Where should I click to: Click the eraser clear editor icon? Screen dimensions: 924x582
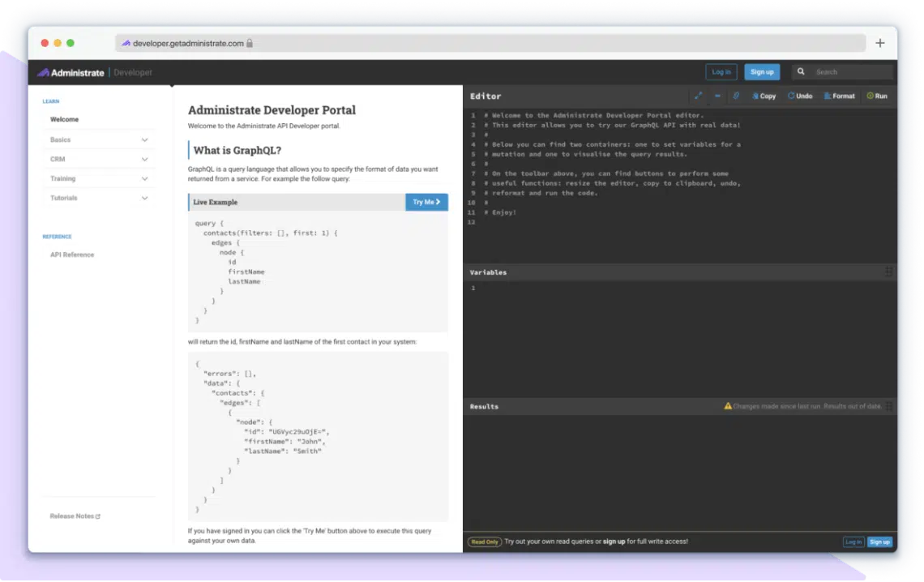(x=736, y=96)
